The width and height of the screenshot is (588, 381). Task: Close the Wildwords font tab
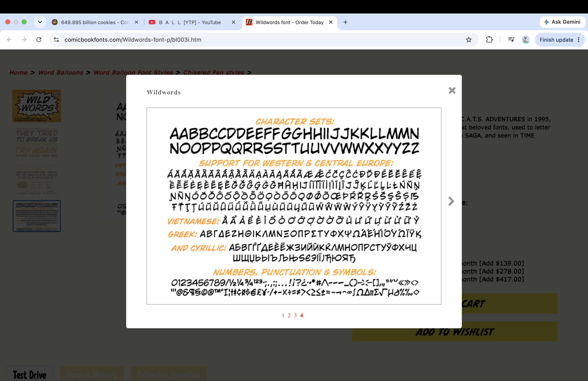coord(331,22)
